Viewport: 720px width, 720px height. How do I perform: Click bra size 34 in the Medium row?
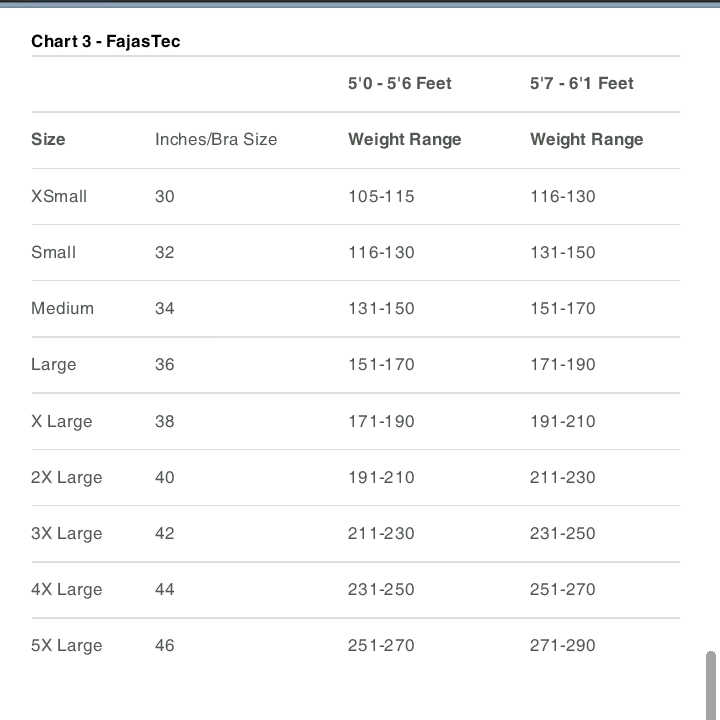click(x=164, y=308)
